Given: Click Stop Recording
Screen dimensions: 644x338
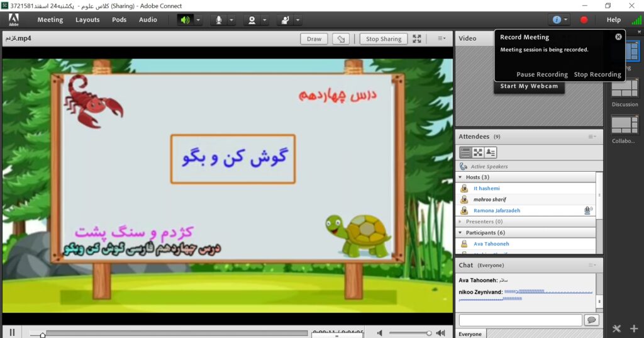Looking at the screenshot, I should tap(597, 74).
